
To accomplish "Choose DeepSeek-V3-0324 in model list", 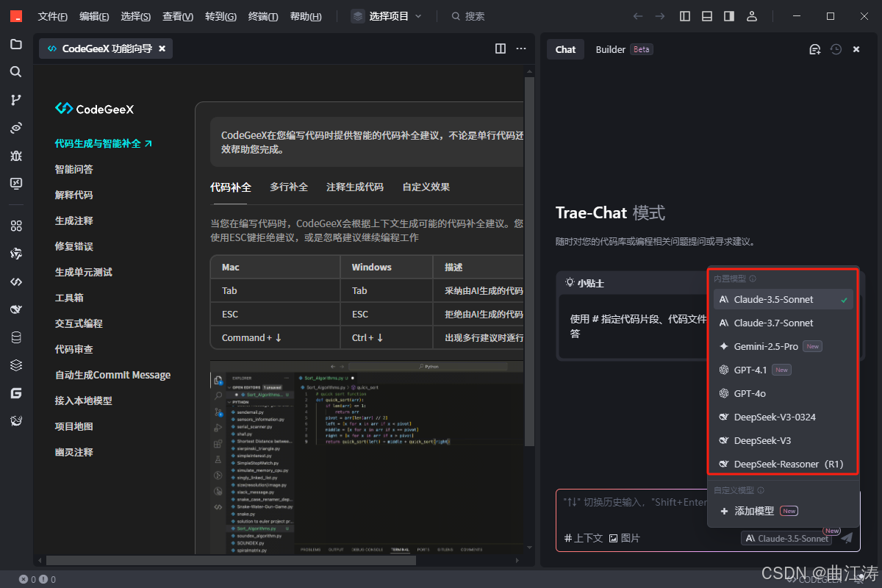I will click(x=783, y=417).
